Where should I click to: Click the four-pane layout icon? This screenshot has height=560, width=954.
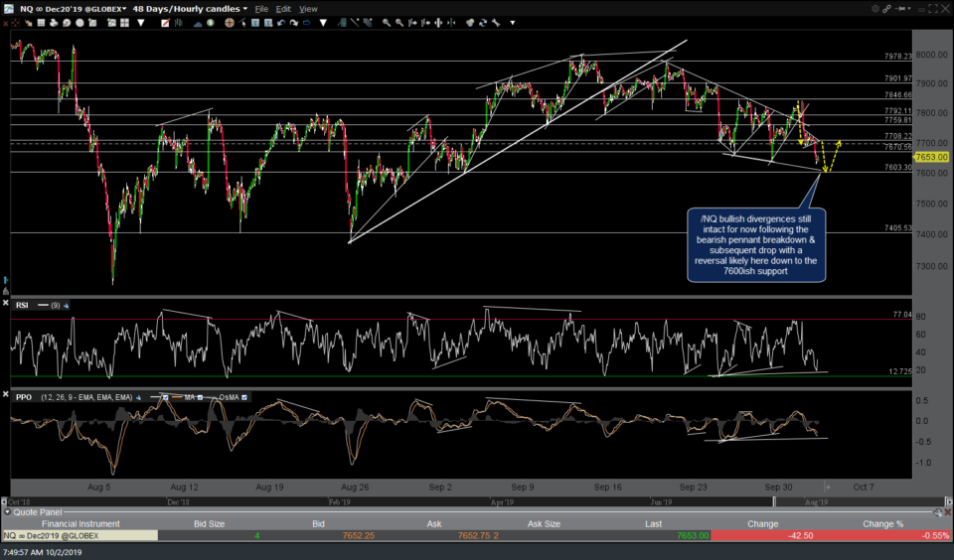point(125,23)
